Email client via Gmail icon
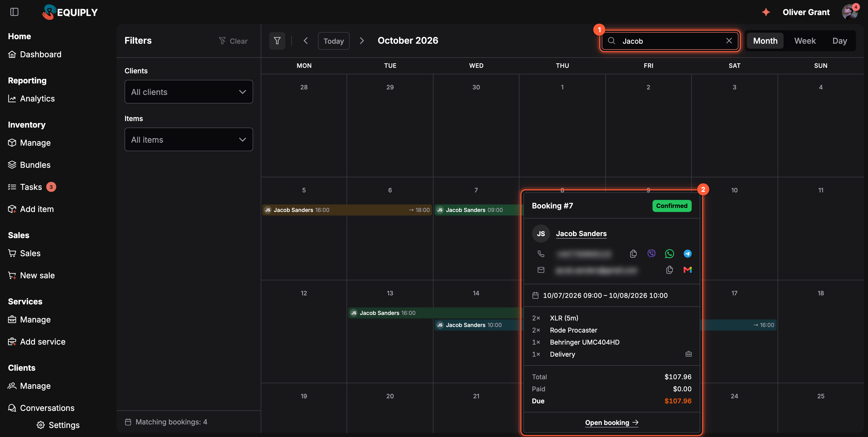The width and height of the screenshot is (868, 437). point(687,269)
